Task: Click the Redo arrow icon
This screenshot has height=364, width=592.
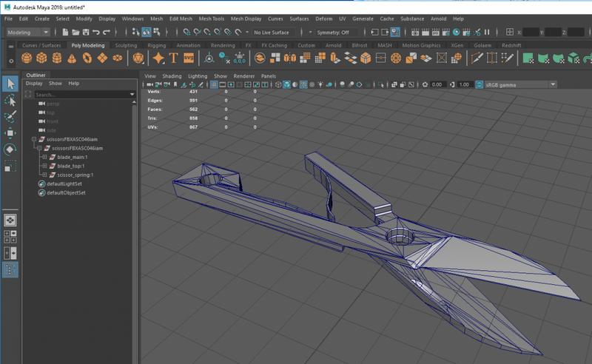Action: [107, 32]
